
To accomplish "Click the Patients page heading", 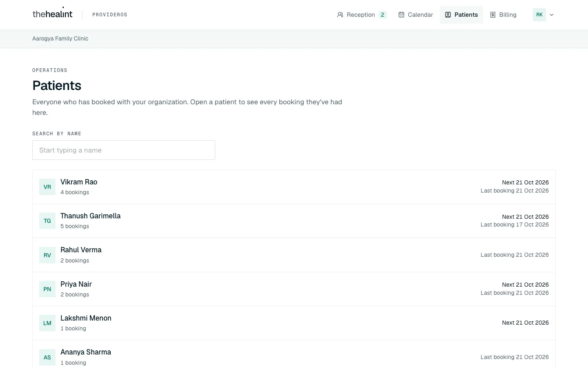I will (x=57, y=85).
